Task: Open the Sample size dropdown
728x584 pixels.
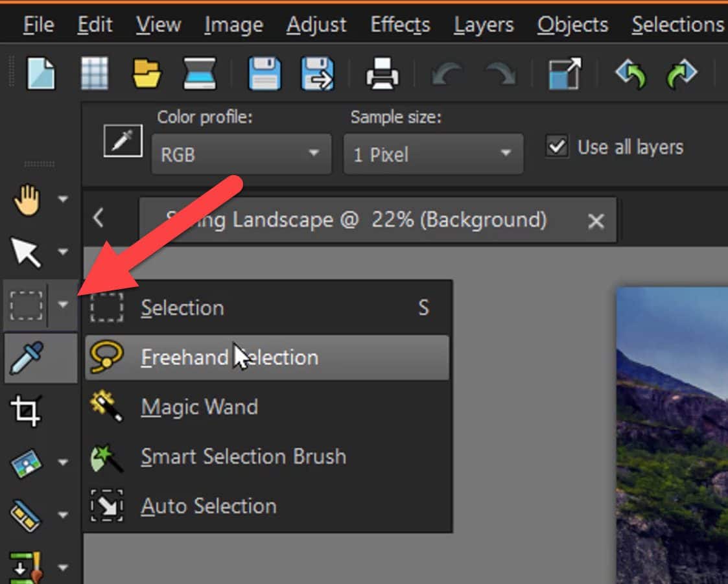Action: coord(432,154)
